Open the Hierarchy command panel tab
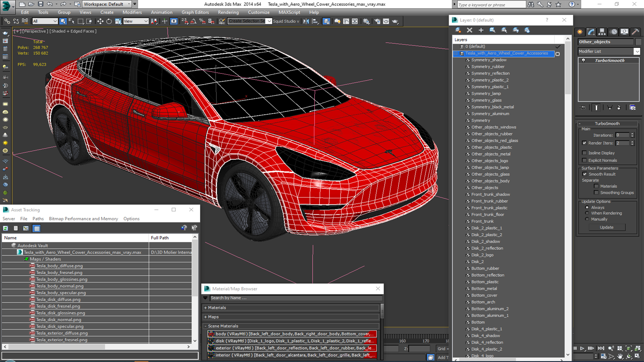This screenshot has height=362, width=644. click(x=602, y=32)
